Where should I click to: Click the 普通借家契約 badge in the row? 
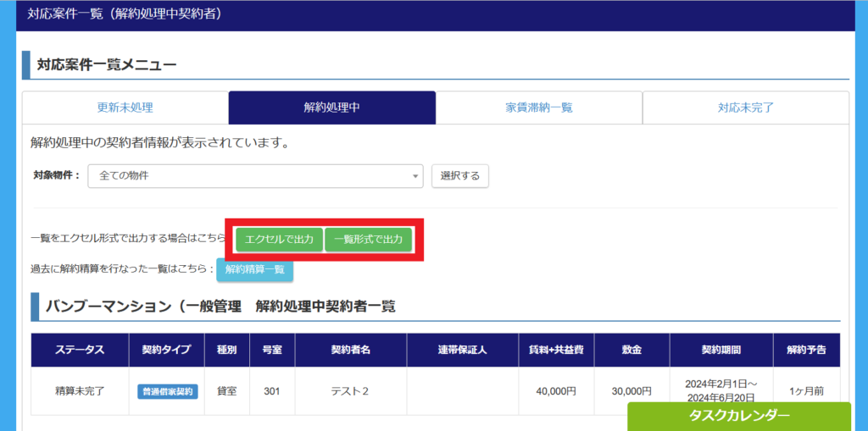167,391
